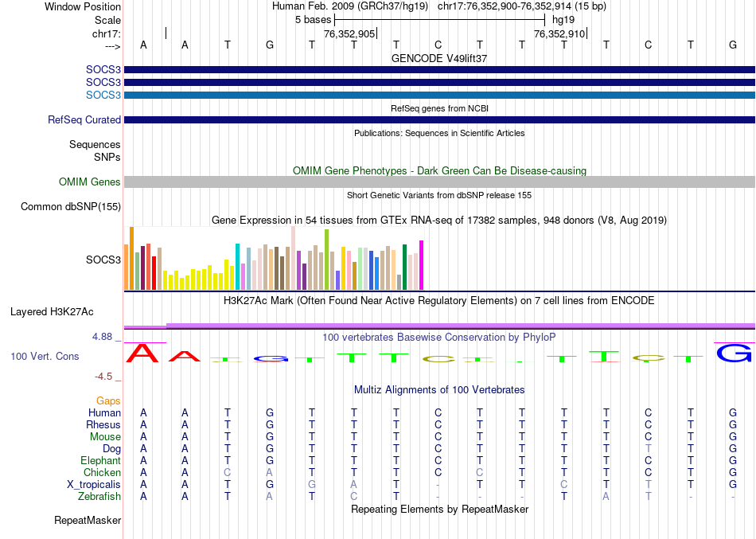Screen dimensions: 756x539
Task: Open Multiz Alignments of 100 Vertebrates title
Action: click(x=439, y=390)
